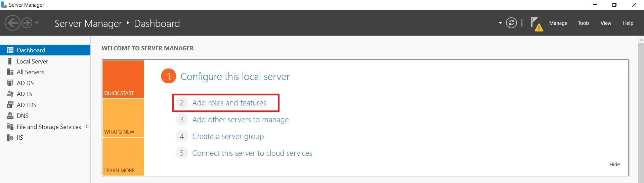This screenshot has height=183, width=644.
Task: Open the Manage menu
Action: point(558,23)
